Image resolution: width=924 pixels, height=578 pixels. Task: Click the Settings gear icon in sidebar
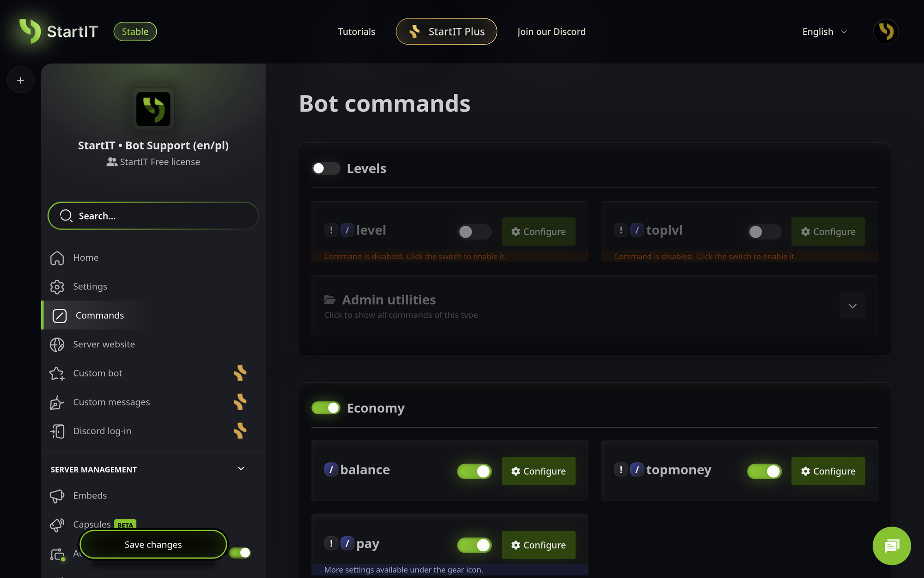coord(57,287)
